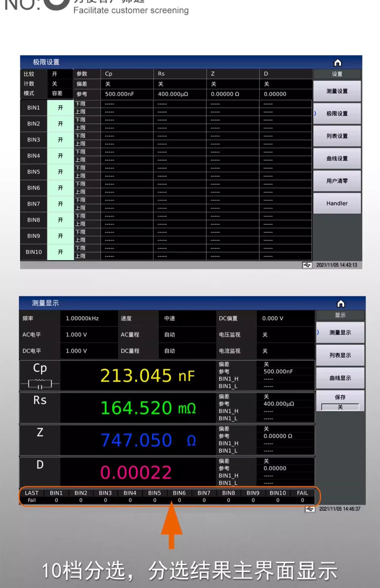Select the Cp parameter column header
Viewport: 380px width, 588px height.
coord(127,74)
